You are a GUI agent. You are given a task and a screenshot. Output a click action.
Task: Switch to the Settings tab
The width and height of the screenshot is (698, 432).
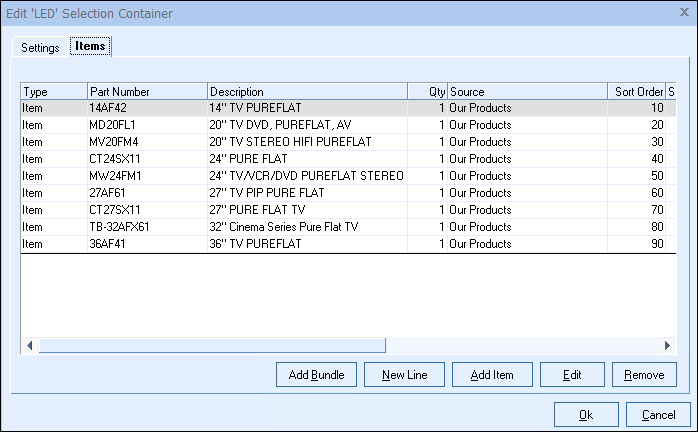[x=40, y=47]
